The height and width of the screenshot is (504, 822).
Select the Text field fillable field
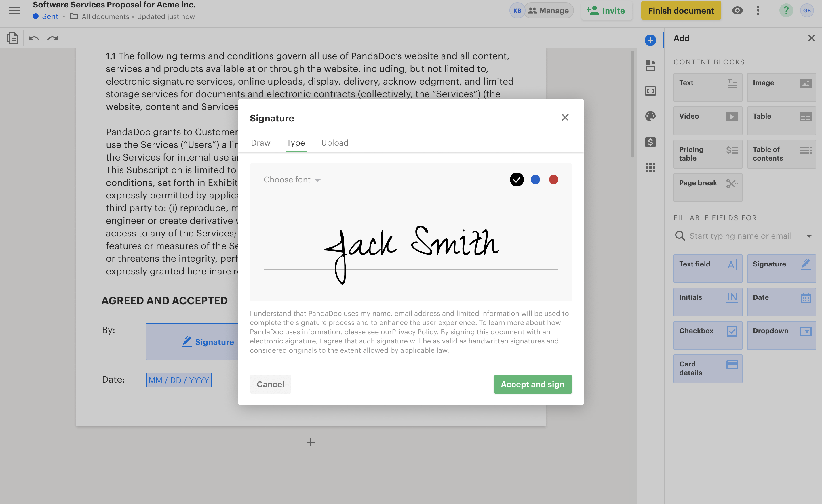tap(707, 269)
